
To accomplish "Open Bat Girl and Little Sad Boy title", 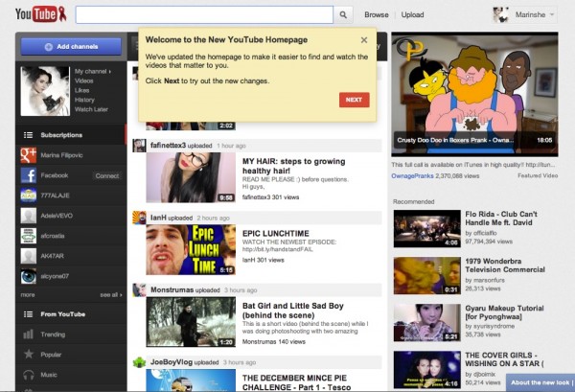I will [x=293, y=311].
